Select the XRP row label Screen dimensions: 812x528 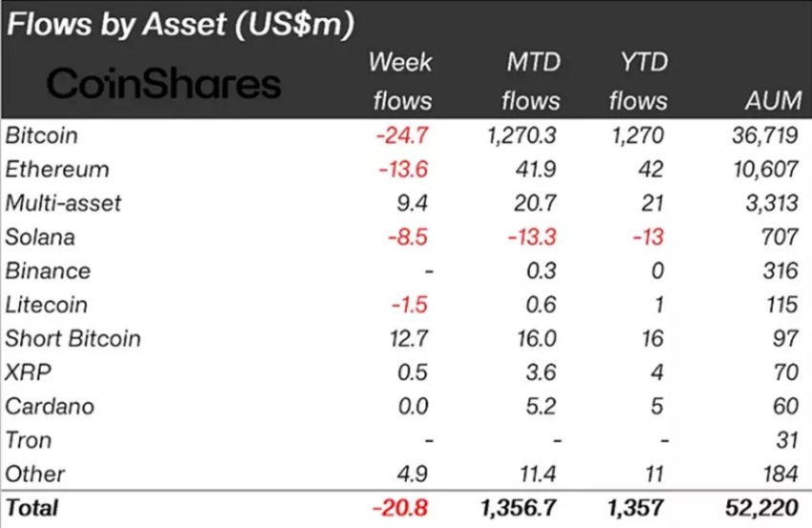(x=28, y=372)
